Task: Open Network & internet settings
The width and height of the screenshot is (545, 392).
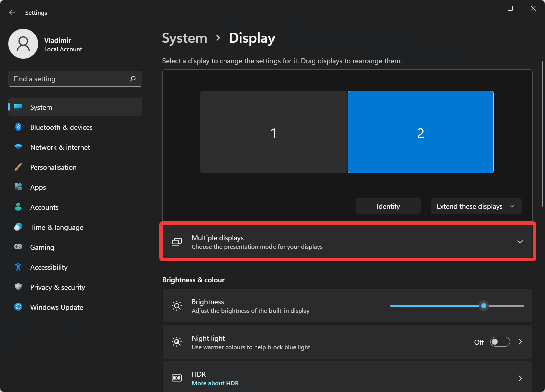Action: pos(75,147)
